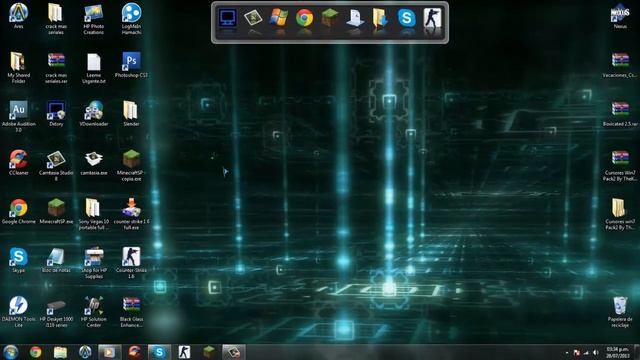
Task: Open Papelera de reciclaje
Action: (x=620, y=312)
